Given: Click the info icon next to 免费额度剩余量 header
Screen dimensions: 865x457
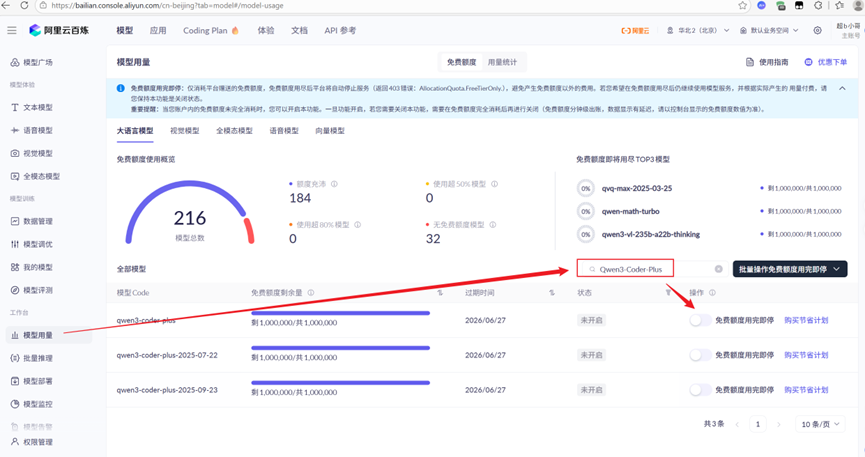Looking at the screenshot, I should [x=311, y=293].
